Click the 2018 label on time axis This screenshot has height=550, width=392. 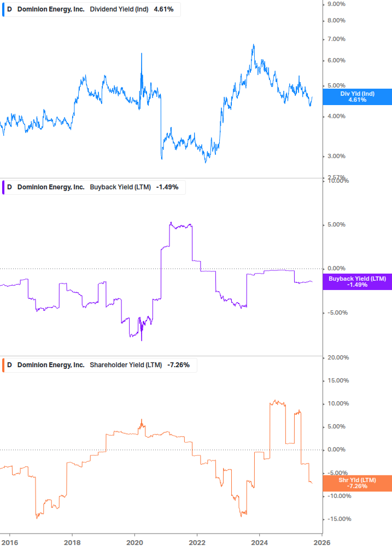tap(72, 543)
